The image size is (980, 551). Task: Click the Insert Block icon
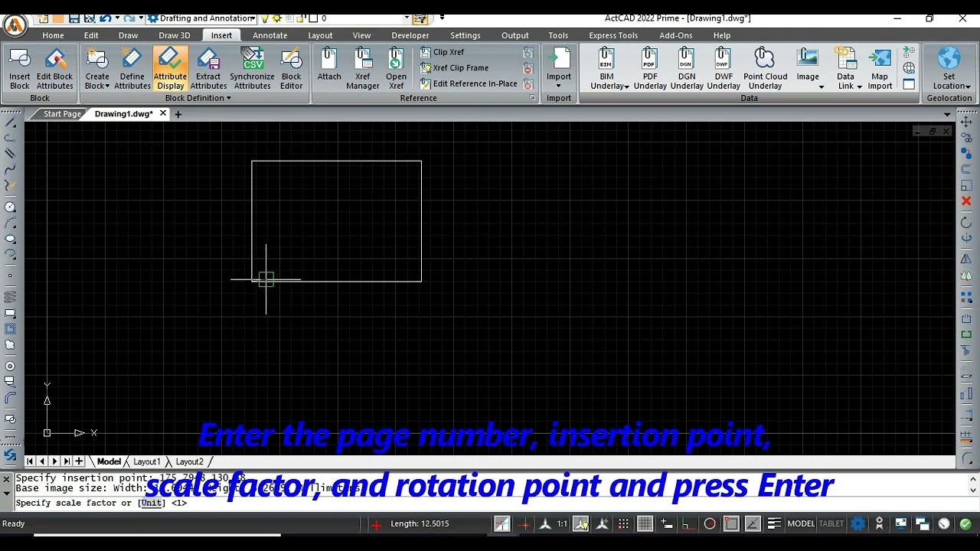pyautogui.click(x=20, y=68)
